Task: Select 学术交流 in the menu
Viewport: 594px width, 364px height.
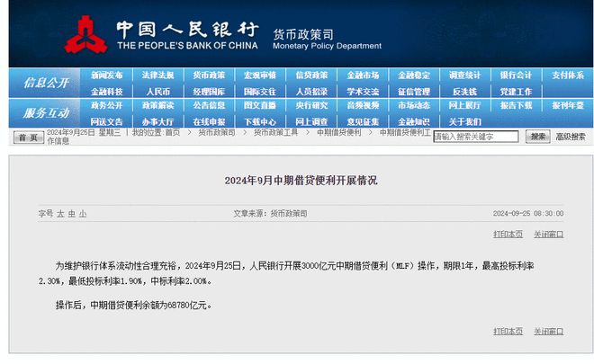Action: click(363, 92)
